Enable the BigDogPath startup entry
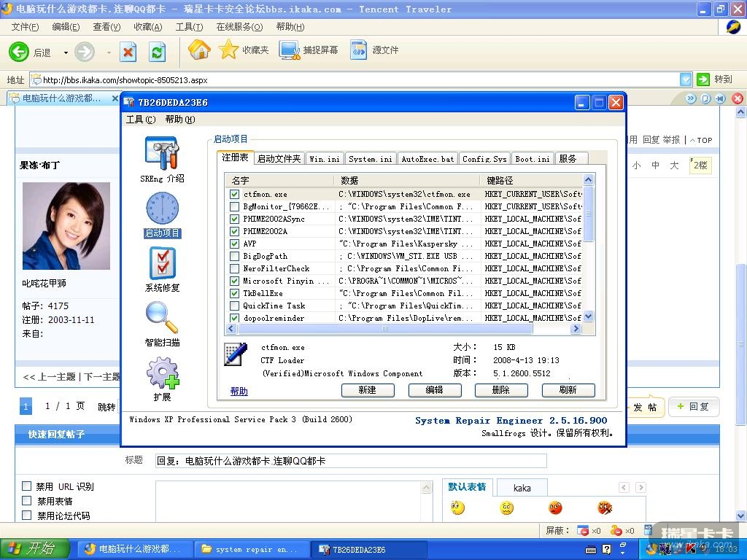The height and width of the screenshot is (560, 747). [x=234, y=257]
